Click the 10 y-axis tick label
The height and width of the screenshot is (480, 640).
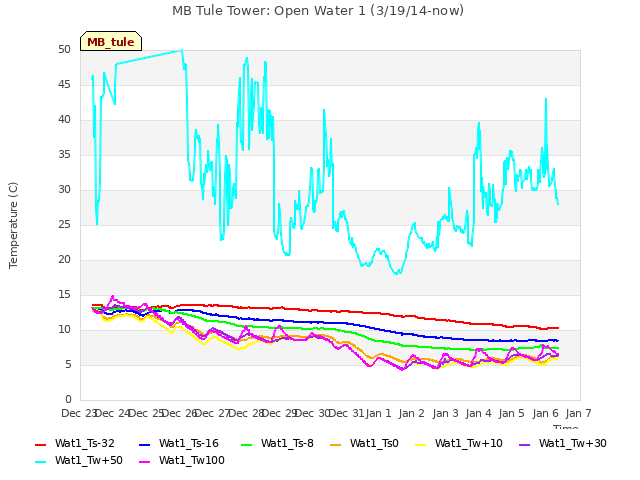click(64, 329)
